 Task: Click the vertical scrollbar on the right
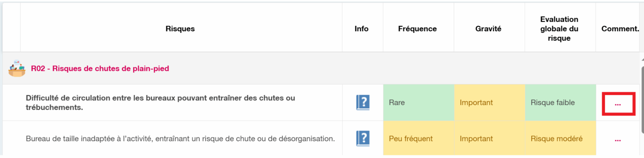(642, 101)
